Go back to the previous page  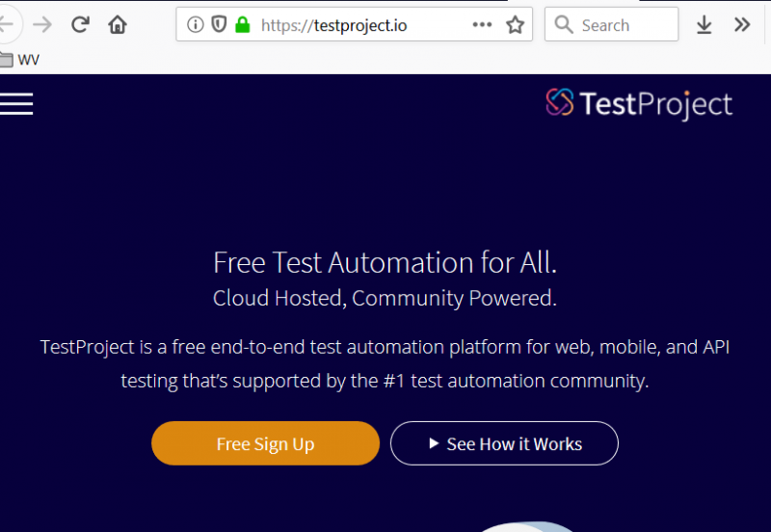pyautogui.click(x=7, y=23)
